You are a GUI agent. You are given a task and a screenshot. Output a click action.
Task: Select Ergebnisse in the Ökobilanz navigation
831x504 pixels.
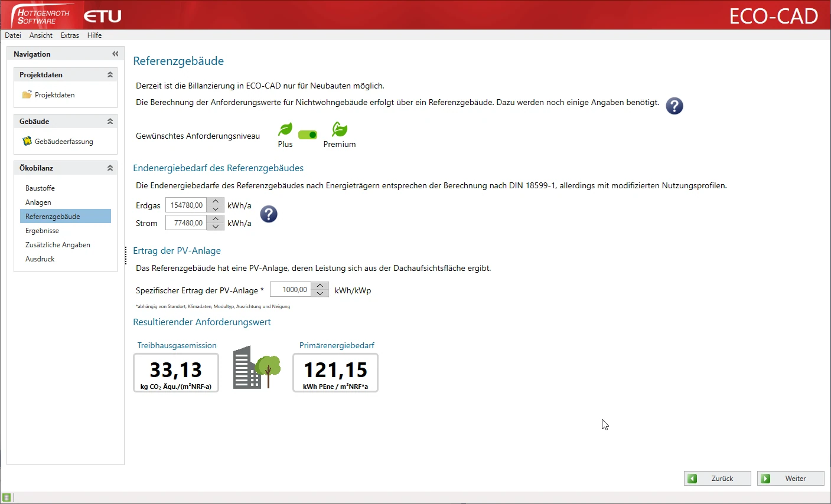pyautogui.click(x=42, y=231)
